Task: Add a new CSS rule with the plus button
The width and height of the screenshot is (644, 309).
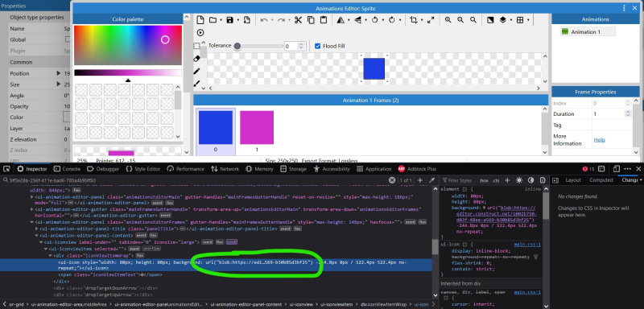Action: tap(507, 180)
